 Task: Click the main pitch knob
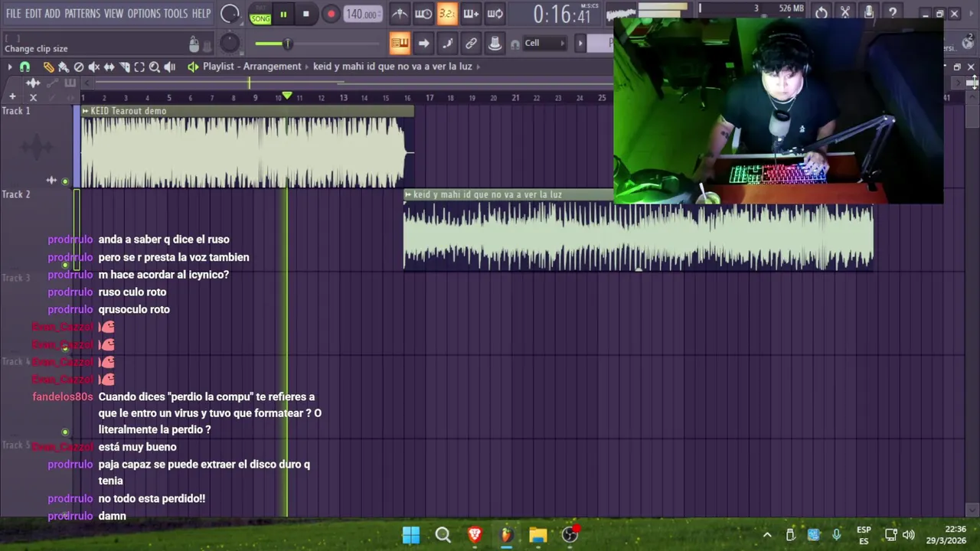point(230,44)
